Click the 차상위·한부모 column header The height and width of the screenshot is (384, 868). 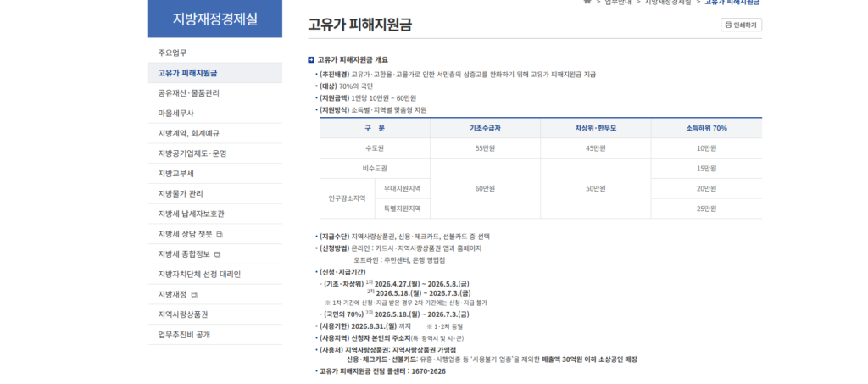tap(596, 128)
